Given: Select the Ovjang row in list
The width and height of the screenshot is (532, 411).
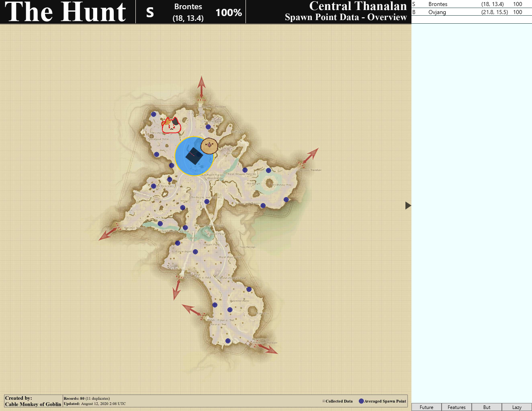Looking at the screenshot, I should pos(472,12).
